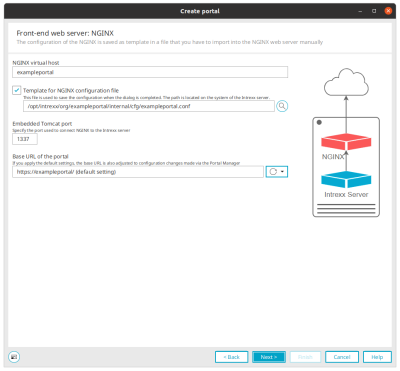400x371 pixels.
Task: Click the configuration file path field
Action: [x=149, y=106]
